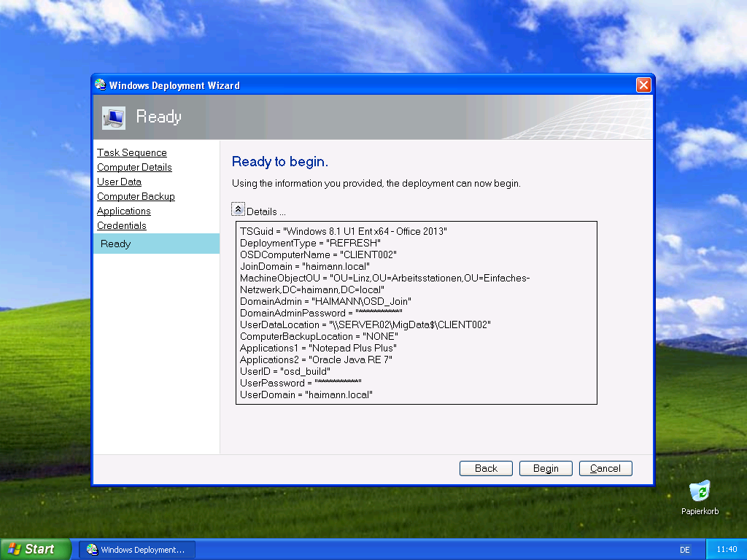Click the Back button
The height and width of the screenshot is (560, 747).
pyautogui.click(x=486, y=468)
